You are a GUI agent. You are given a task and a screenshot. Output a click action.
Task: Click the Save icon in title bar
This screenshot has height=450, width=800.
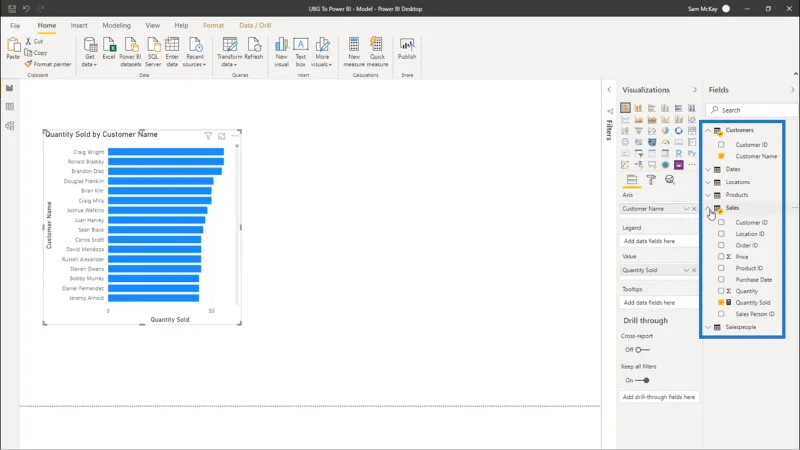pos(12,9)
